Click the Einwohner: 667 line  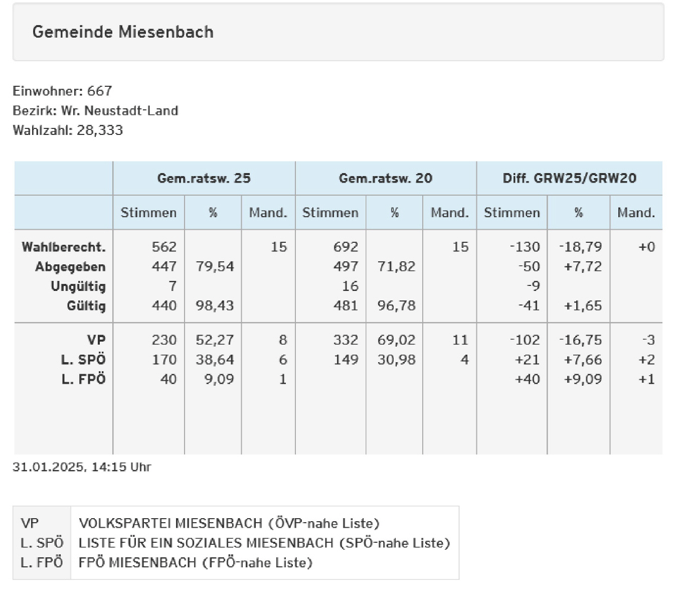click(x=62, y=91)
